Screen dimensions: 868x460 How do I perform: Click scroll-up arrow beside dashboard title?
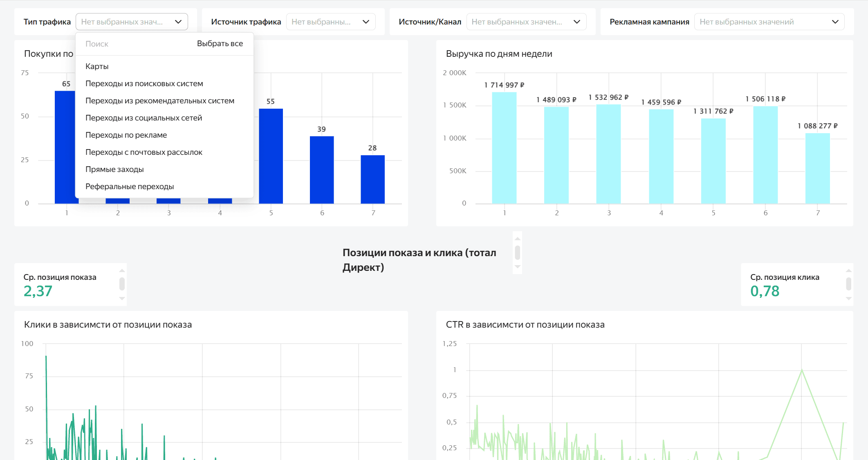point(518,239)
